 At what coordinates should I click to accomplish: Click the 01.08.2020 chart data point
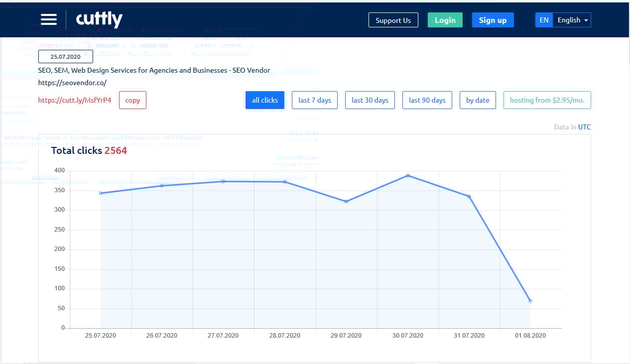[530, 301]
